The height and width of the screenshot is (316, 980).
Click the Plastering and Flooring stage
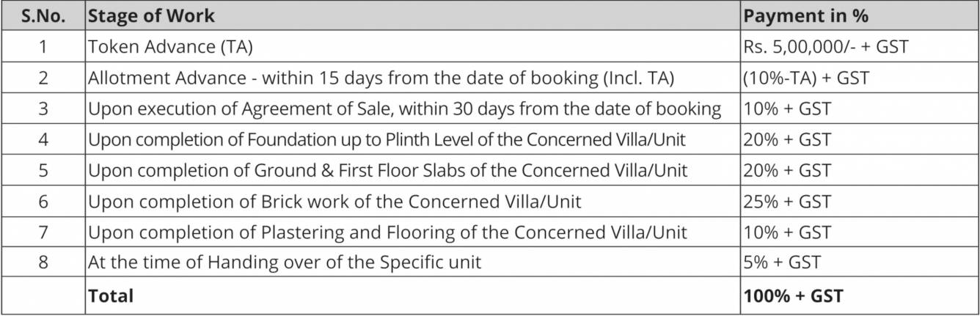click(x=388, y=232)
